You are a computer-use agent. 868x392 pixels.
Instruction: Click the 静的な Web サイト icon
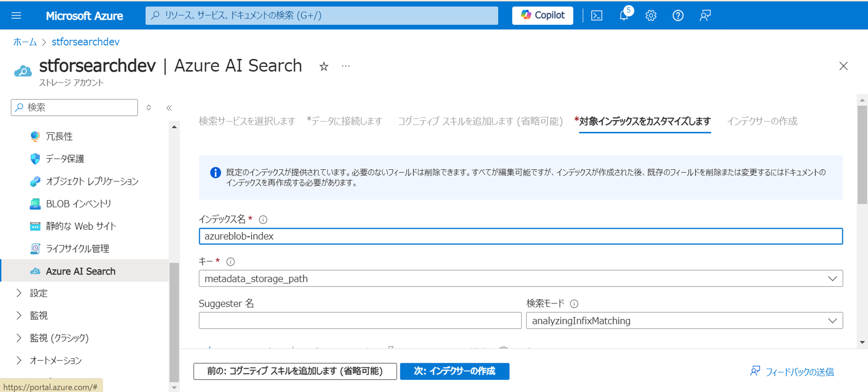(35, 226)
